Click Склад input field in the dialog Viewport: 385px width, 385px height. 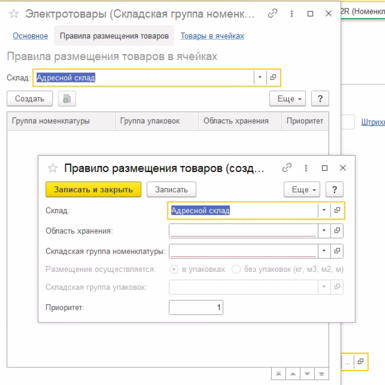(243, 210)
